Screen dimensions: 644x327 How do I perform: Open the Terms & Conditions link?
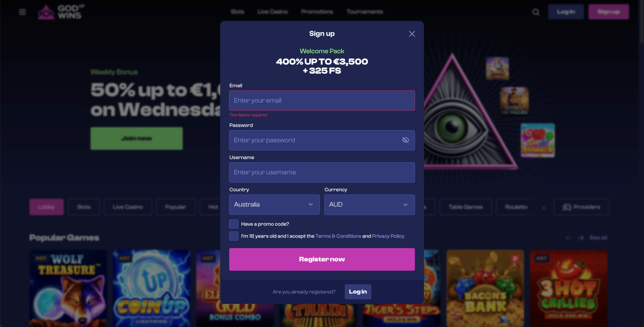coord(338,236)
